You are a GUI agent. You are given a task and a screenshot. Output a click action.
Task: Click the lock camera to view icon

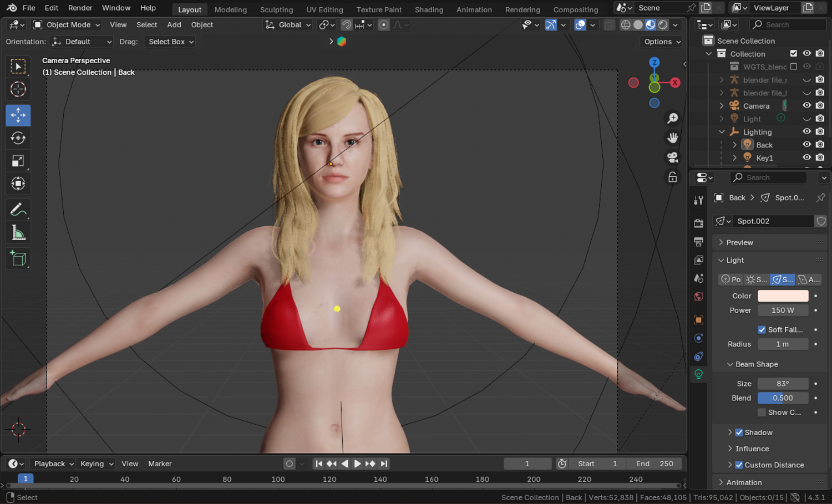point(672,177)
